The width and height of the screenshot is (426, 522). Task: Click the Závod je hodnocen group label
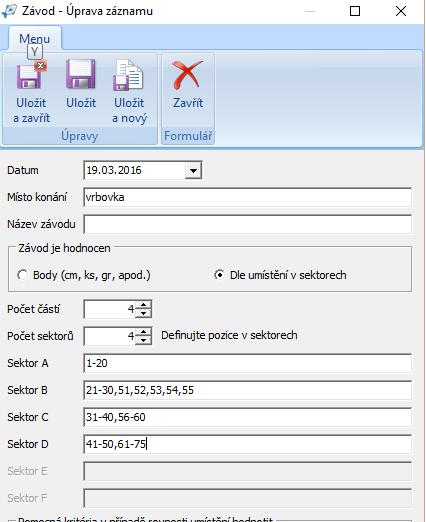pyautogui.click(x=64, y=248)
